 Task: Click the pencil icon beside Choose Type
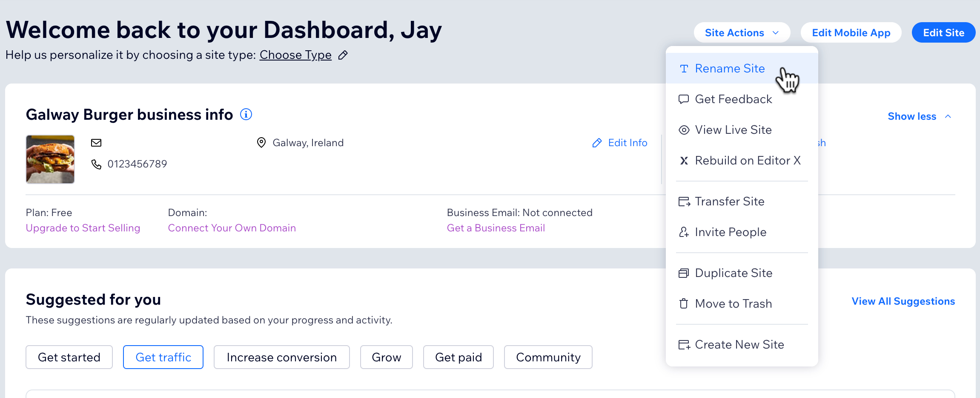(x=343, y=55)
